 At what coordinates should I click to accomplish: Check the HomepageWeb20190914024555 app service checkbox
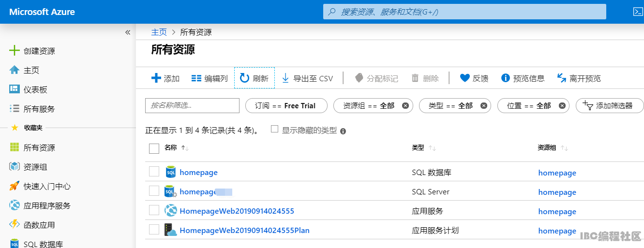click(x=154, y=210)
